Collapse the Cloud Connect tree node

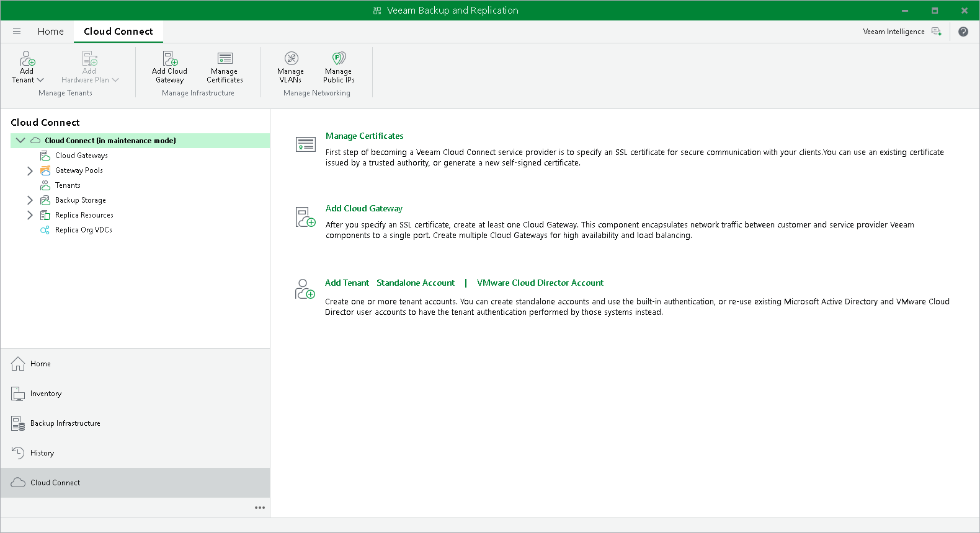(x=20, y=141)
